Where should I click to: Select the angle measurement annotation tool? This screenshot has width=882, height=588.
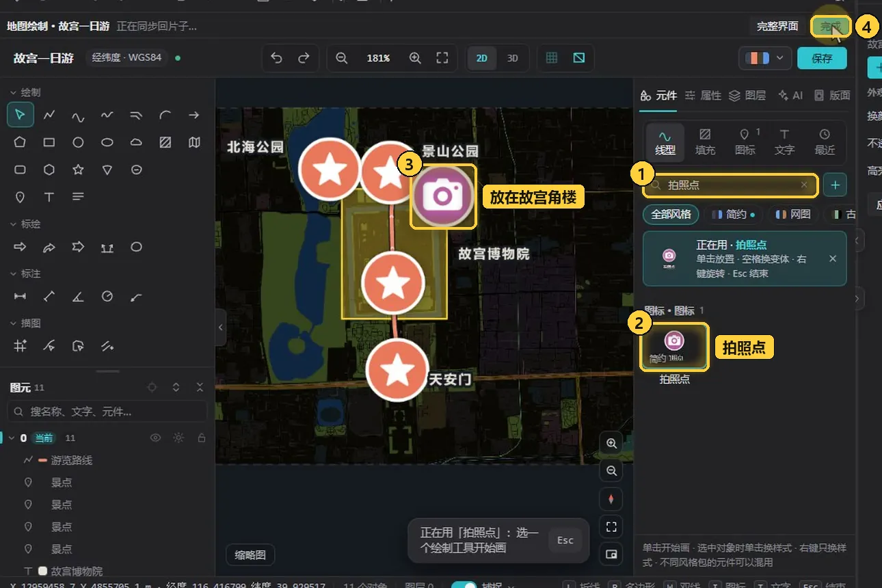click(x=78, y=296)
